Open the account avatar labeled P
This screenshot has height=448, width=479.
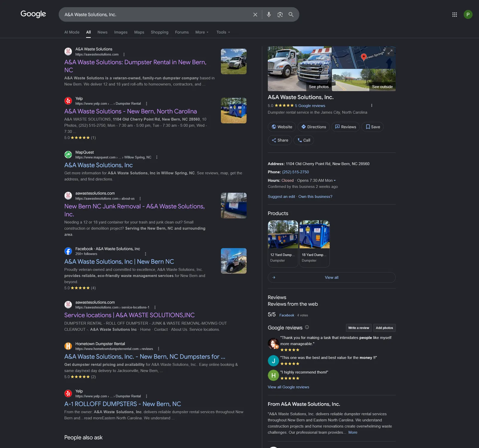(468, 14)
